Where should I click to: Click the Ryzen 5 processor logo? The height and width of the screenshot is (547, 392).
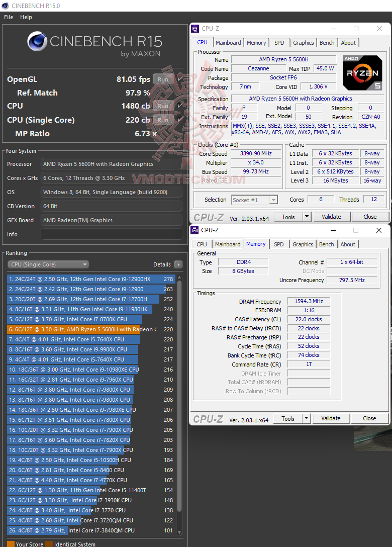coord(362,73)
